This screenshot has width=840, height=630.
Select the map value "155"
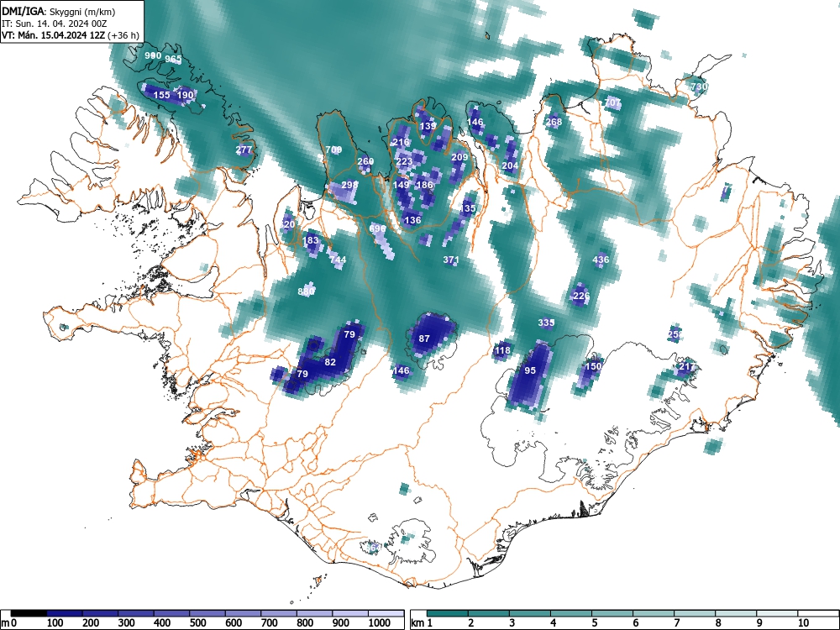[162, 95]
